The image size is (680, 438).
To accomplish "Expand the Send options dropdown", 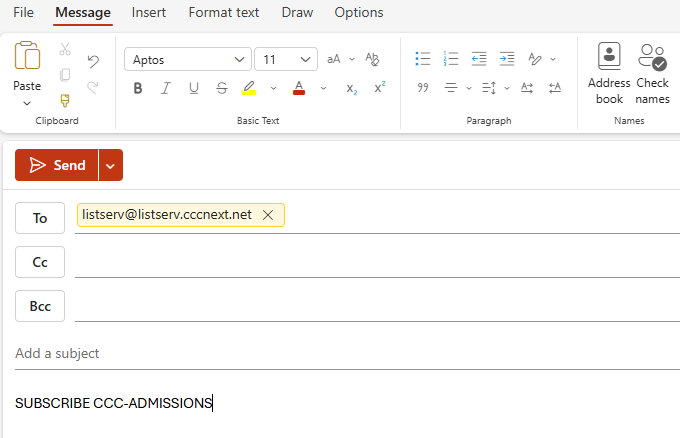I will point(111,165).
